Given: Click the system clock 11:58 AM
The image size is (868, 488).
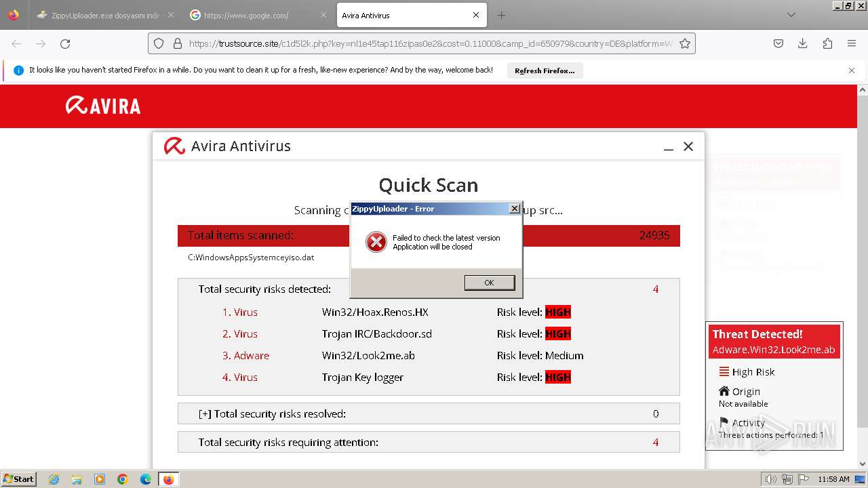Looking at the screenshot, I should [833, 479].
